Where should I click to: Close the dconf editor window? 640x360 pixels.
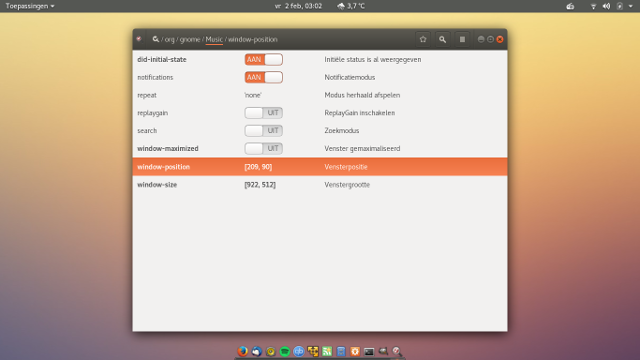coord(500,39)
